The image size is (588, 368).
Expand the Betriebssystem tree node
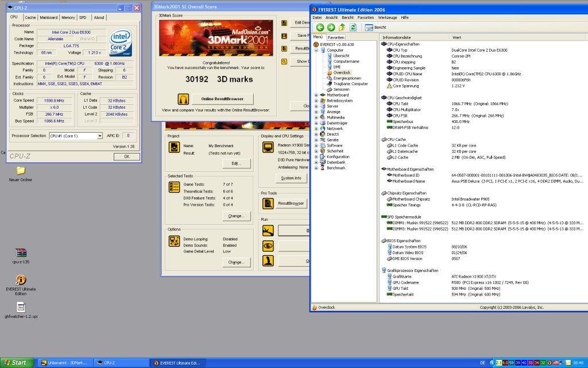coord(316,101)
